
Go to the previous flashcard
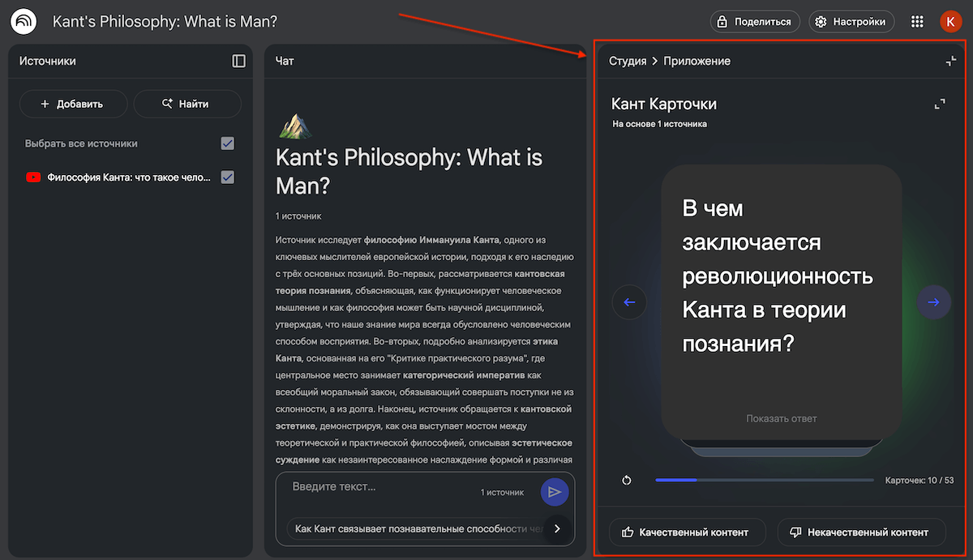point(629,302)
